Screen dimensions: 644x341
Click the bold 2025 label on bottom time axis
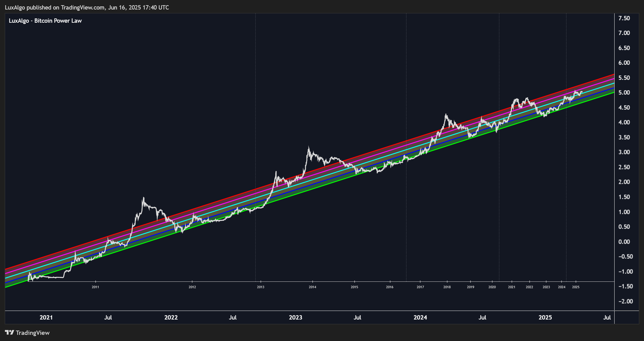tap(545, 317)
